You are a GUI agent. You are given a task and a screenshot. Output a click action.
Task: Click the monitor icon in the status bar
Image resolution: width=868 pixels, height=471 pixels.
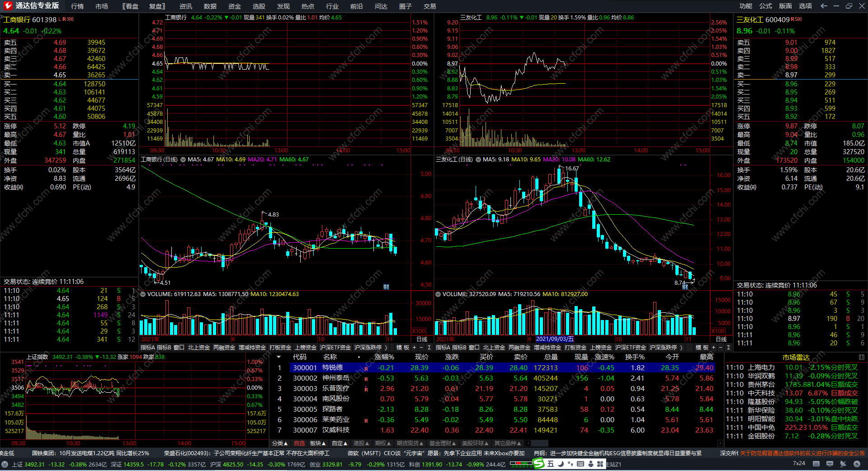pyautogui.click(x=830, y=464)
